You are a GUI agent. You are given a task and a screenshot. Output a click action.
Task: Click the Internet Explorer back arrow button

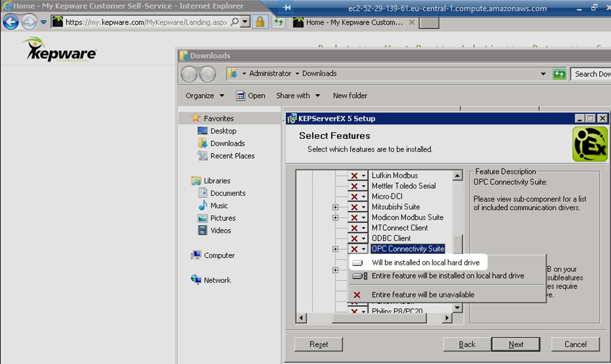point(11,22)
